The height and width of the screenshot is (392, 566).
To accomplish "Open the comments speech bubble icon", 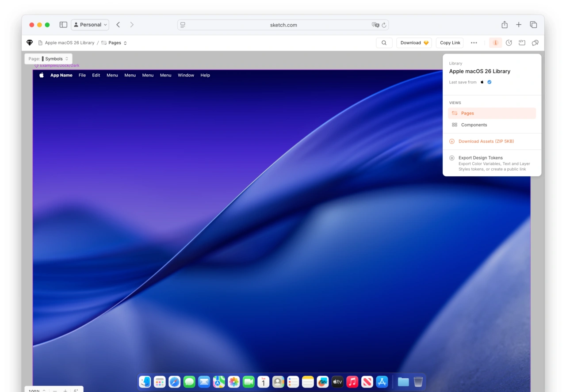I will 535,43.
